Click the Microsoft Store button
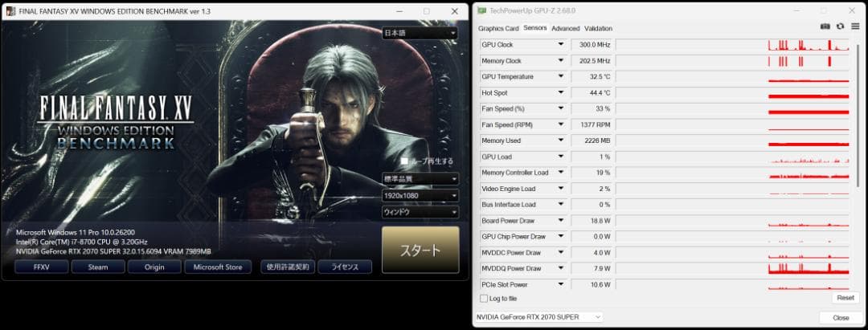The width and height of the screenshot is (868, 330). tap(218, 267)
